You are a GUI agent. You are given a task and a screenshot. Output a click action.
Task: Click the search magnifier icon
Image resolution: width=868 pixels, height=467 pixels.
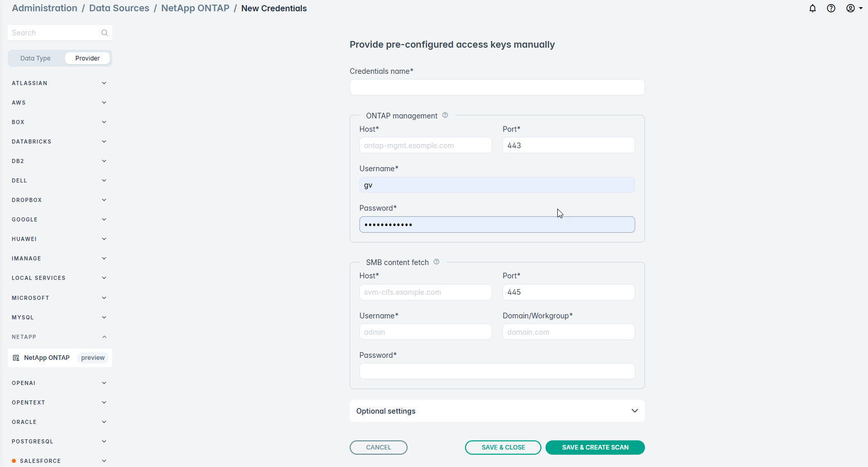pyautogui.click(x=105, y=33)
